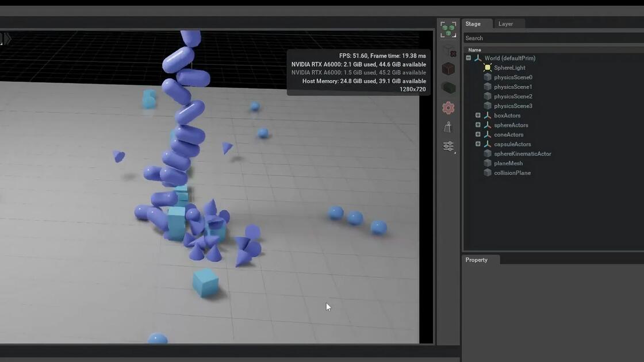
Task: Click the dark red cube toolbar icon
Action: coord(448,68)
